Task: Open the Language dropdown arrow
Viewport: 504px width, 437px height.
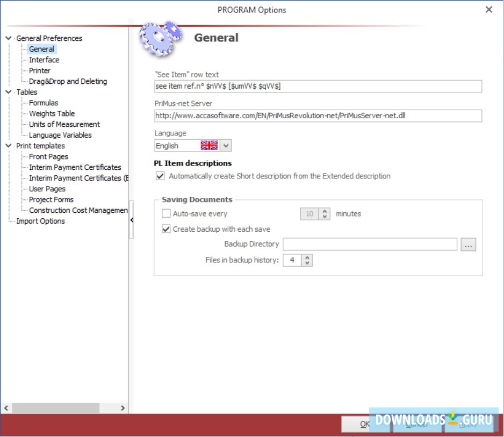Action: [226, 146]
